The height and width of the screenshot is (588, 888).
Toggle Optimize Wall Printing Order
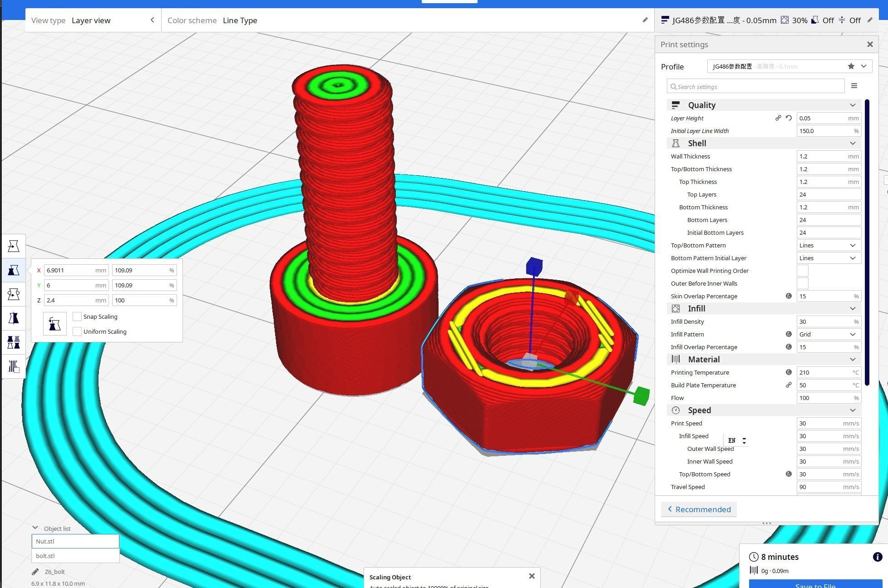coord(802,271)
